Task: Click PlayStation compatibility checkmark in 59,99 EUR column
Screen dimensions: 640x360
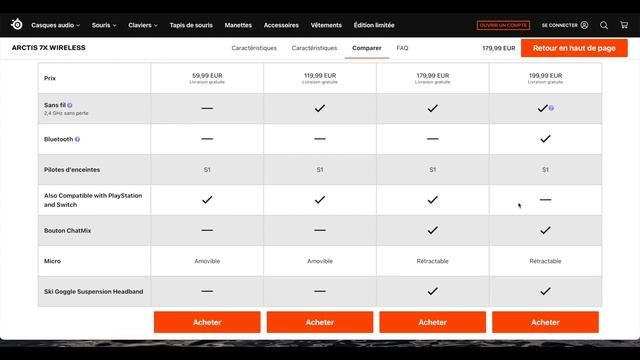Action: [207, 200]
